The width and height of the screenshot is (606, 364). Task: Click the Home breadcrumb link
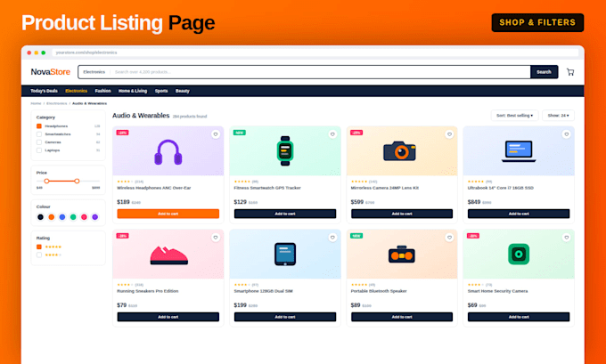coord(36,103)
